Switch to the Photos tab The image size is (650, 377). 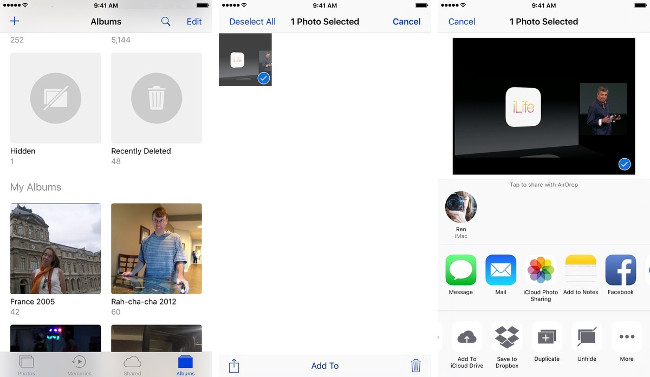[27, 365]
